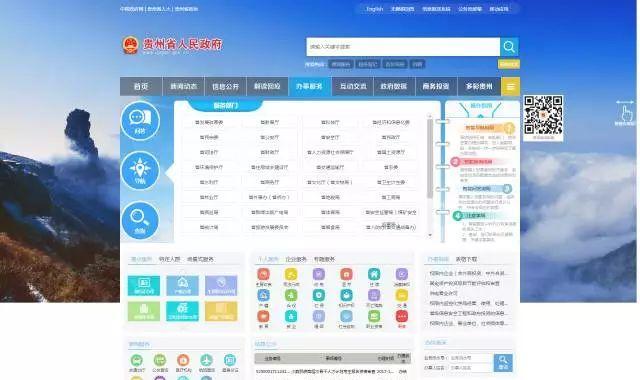640x380 pixels.
Task: Click the blue step-three guide banner
Action: [x=485, y=189]
